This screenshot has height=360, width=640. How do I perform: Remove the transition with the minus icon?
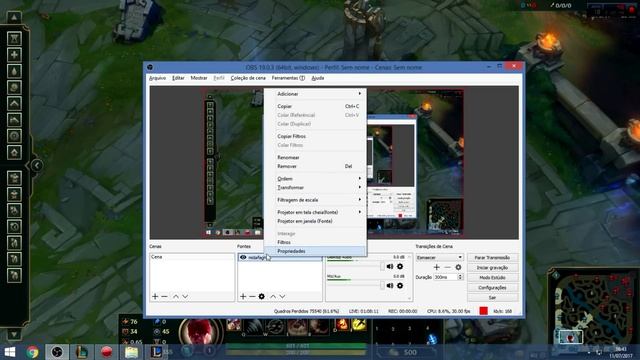[447, 267]
